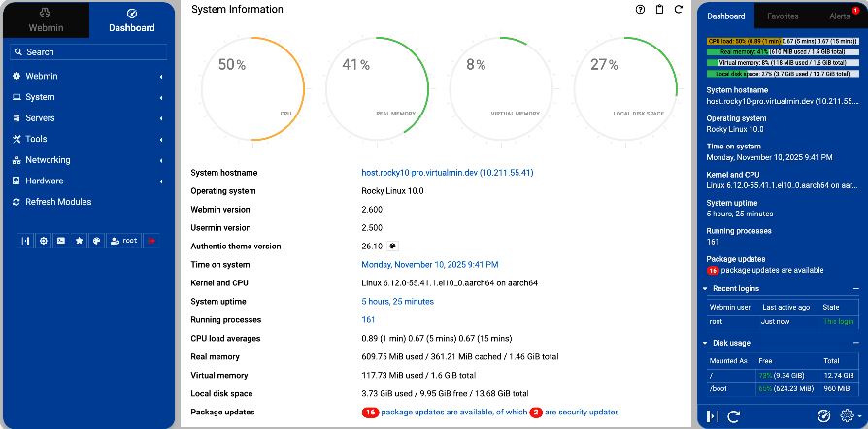Click the clipboard icon in System Information header
868x429 pixels.
coord(660,10)
